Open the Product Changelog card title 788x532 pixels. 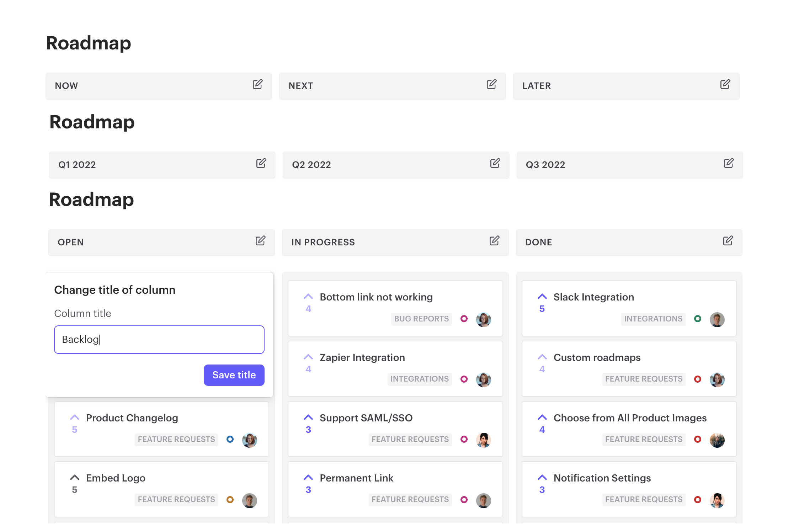click(132, 418)
